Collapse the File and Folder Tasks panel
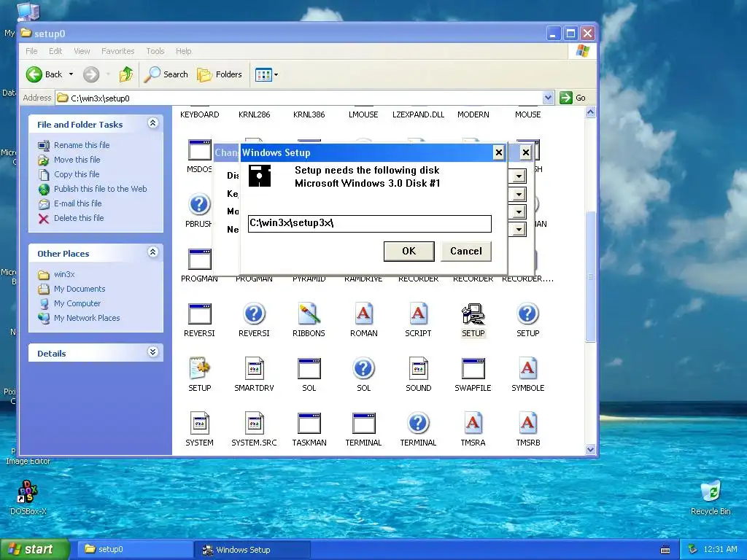Viewport: 747px width, 560px height. click(x=152, y=123)
